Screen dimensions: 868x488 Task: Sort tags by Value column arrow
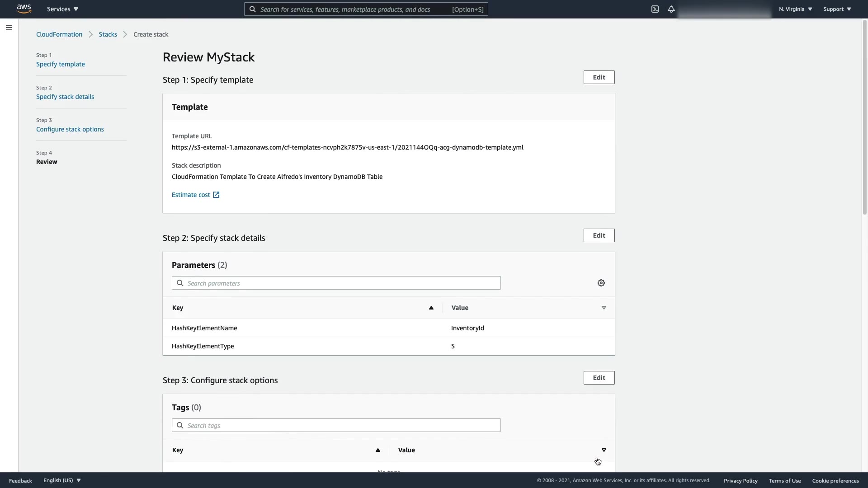[604, 450]
